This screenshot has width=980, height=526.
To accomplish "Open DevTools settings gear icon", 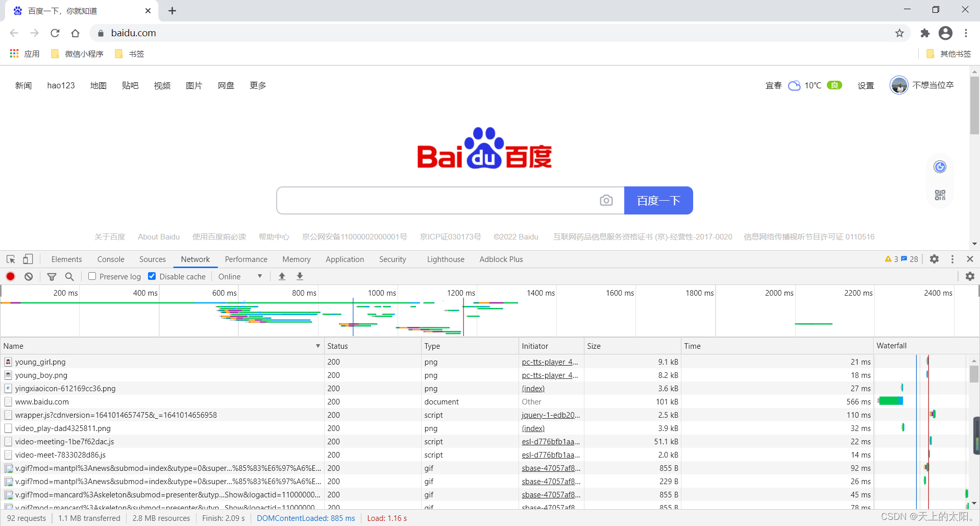I will tap(934, 259).
